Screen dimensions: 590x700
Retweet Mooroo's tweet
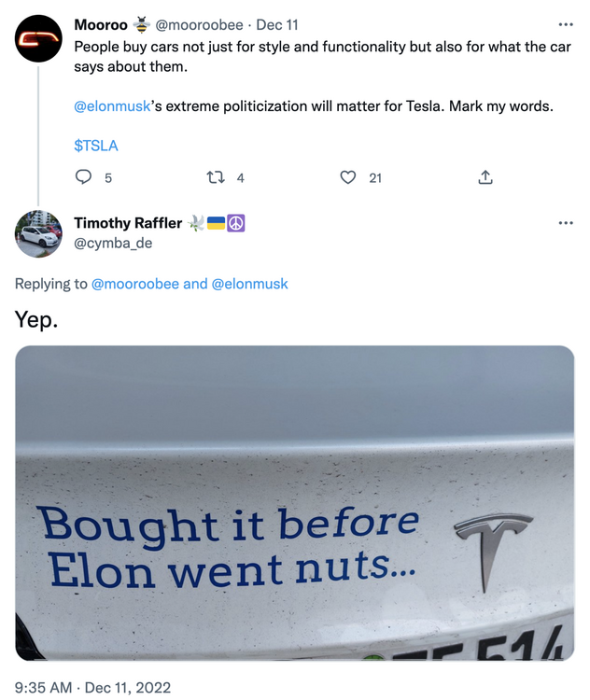pyautogui.click(x=216, y=177)
